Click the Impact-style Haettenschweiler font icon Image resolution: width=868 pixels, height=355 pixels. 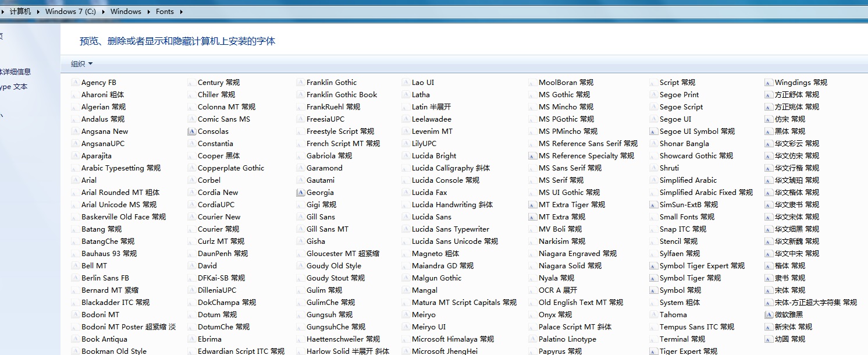point(300,339)
